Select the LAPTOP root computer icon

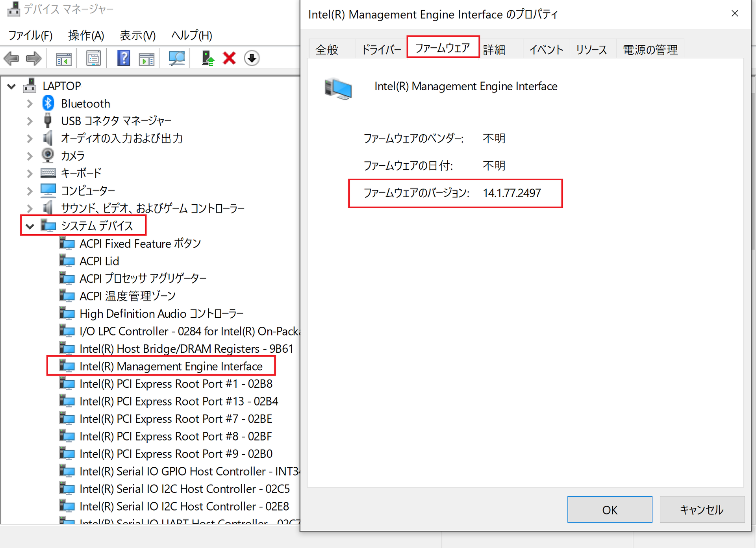coord(30,85)
